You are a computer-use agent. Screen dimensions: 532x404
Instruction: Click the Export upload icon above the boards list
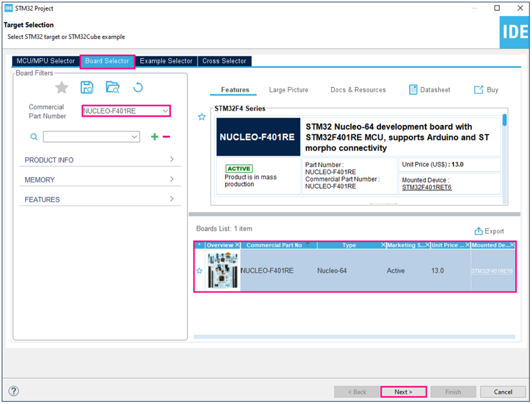pos(478,231)
